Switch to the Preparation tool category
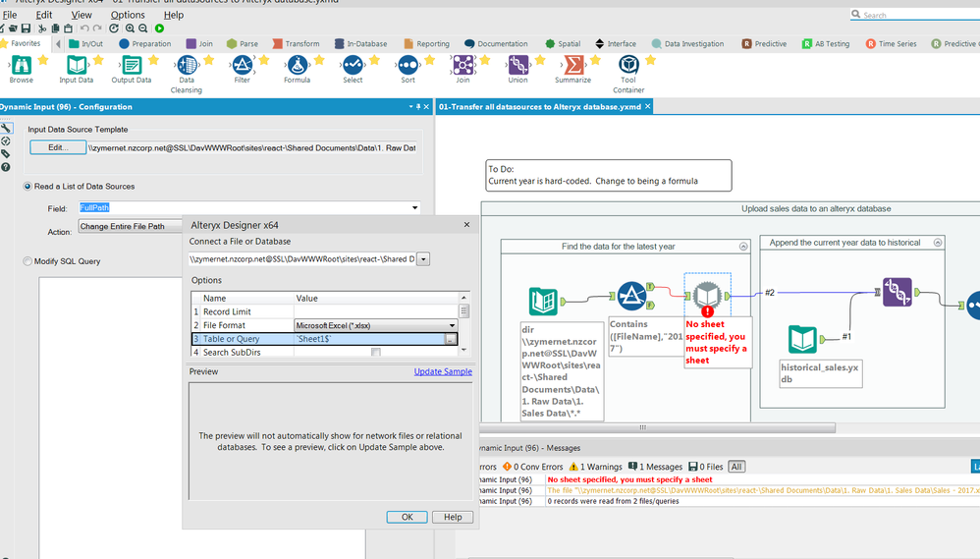Screen dimensions: 980x559 (145, 44)
